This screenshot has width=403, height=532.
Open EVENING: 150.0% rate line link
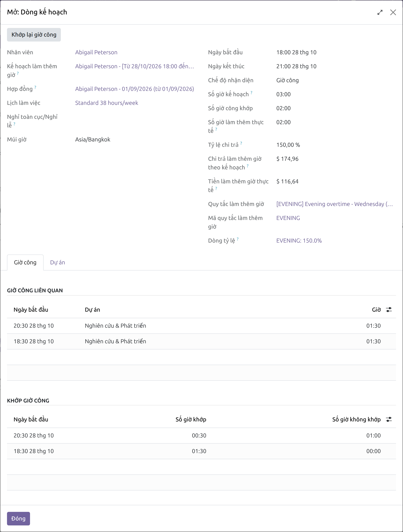click(299, 241)
